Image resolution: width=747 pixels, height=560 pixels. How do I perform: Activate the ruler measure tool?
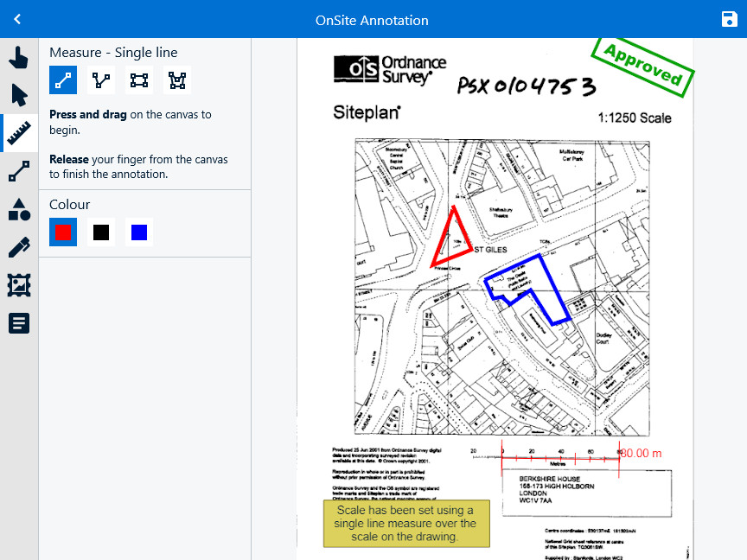[19, 133]
